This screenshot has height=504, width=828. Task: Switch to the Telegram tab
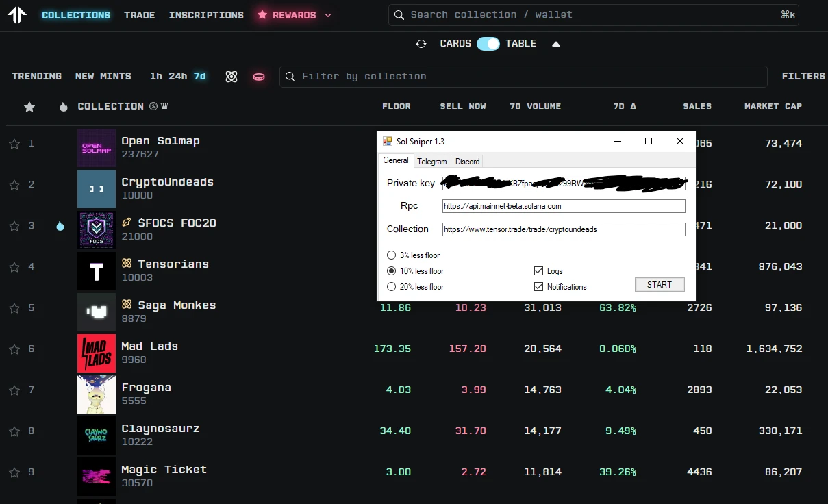click(432, 162)
